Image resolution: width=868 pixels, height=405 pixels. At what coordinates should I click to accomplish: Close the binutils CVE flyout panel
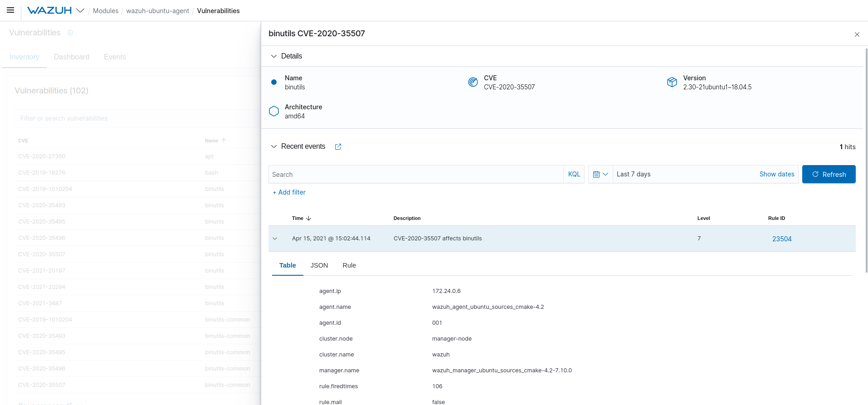point(857,34)
